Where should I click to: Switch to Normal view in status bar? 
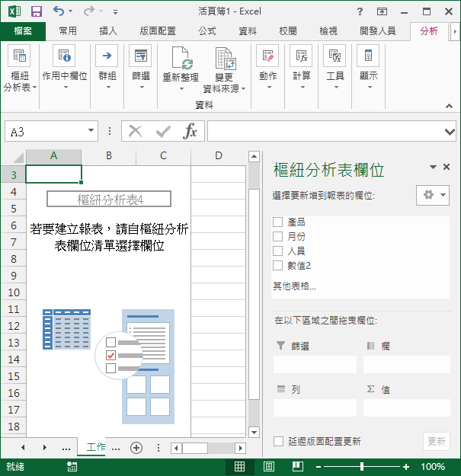point(239,467)
